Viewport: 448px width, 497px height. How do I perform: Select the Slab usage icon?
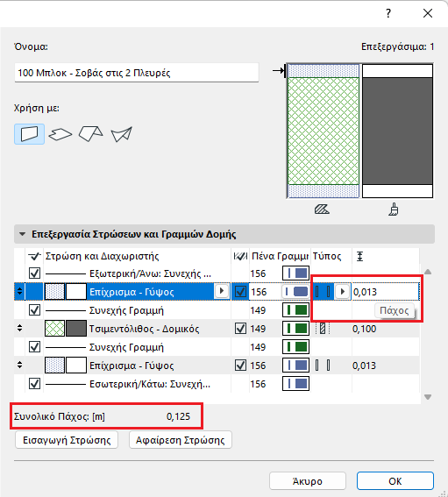click(x=60, y=134)
